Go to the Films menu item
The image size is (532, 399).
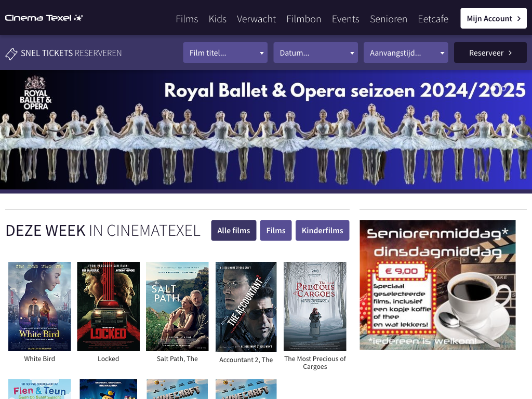pos(187,19)
